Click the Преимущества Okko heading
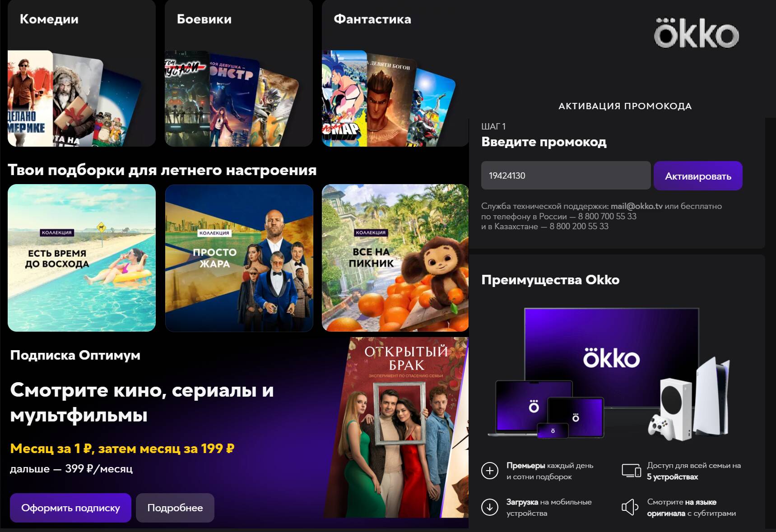Viewport: 776px width, 532px height. click(550, 280)
